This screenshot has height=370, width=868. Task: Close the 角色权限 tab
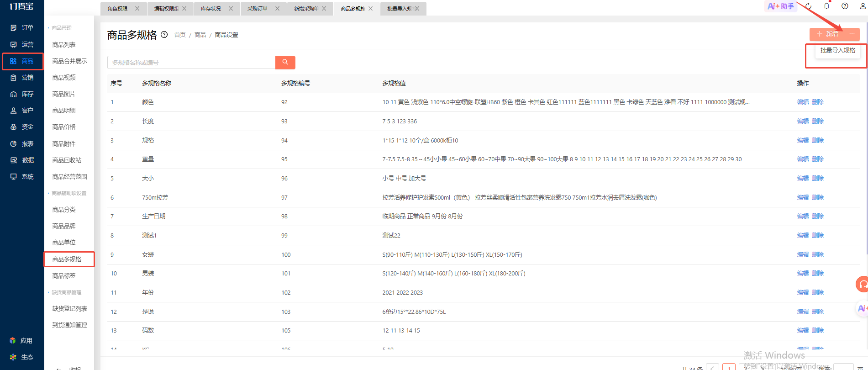click(137, 9)
